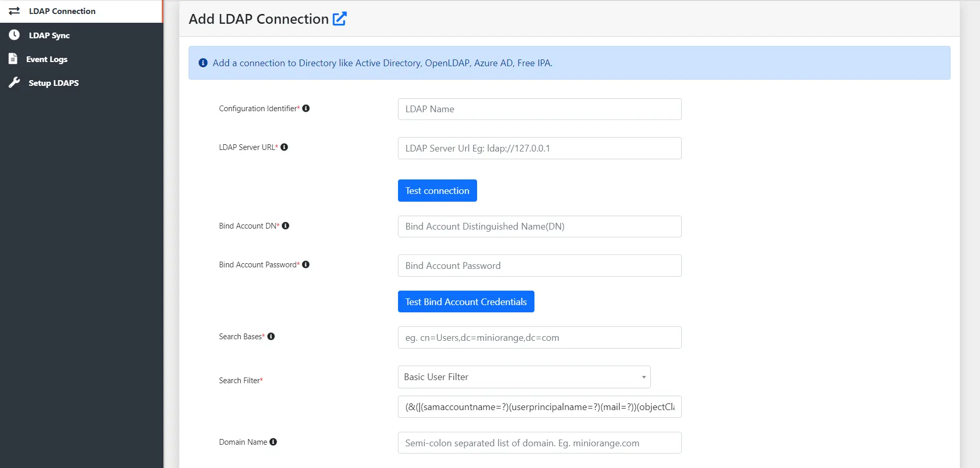This screenshot has width=980, height=468.
Task: Open the Basic User Filter dropdown
Action: click(524, 377)
